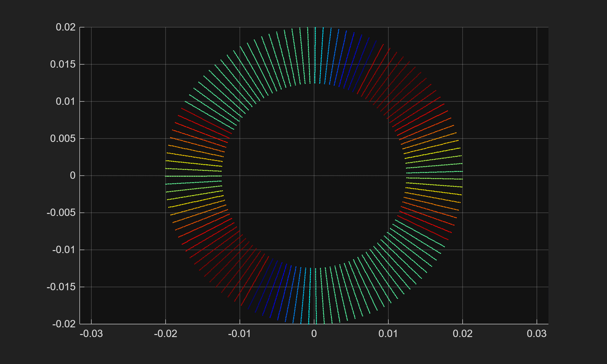Click the 0.01 y-axis tick label
Image resolution: width=607 pixels, height=364 pixels.
pyautogui.click(x=66, y=101)
